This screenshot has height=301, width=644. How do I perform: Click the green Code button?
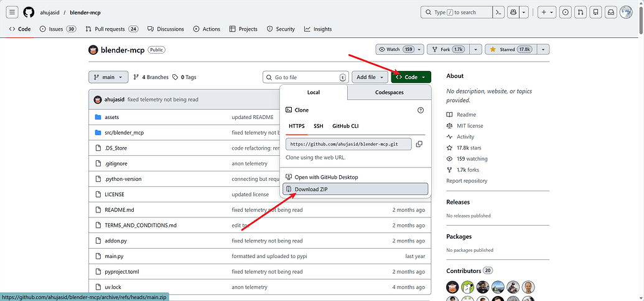point(411,77)
